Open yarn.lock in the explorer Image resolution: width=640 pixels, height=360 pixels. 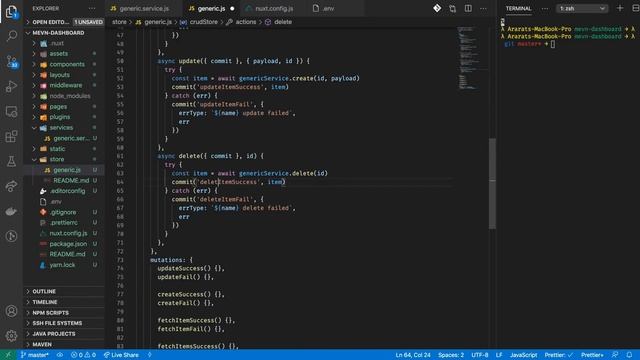62,265
